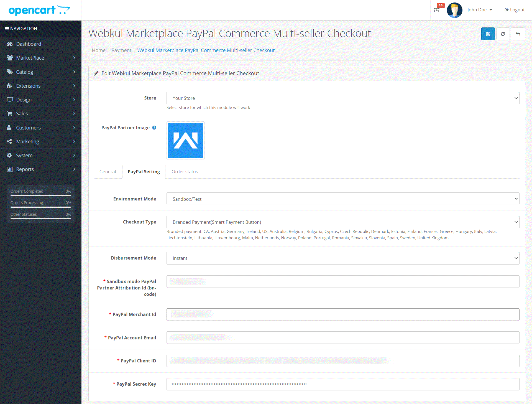532x404 pixels.
Task: Click the edit pencil icon in panel heading
Action: pyautogui.click(x=96, y=73)
